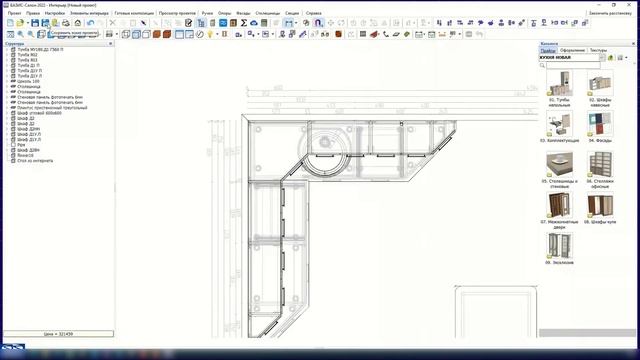
Task: Click the open project folder icon
Action: 20,23
